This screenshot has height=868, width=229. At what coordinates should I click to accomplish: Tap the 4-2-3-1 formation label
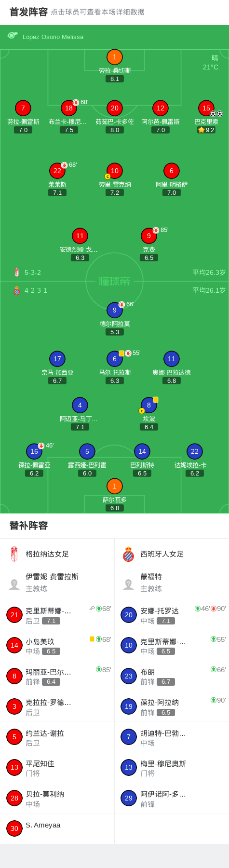36,290
